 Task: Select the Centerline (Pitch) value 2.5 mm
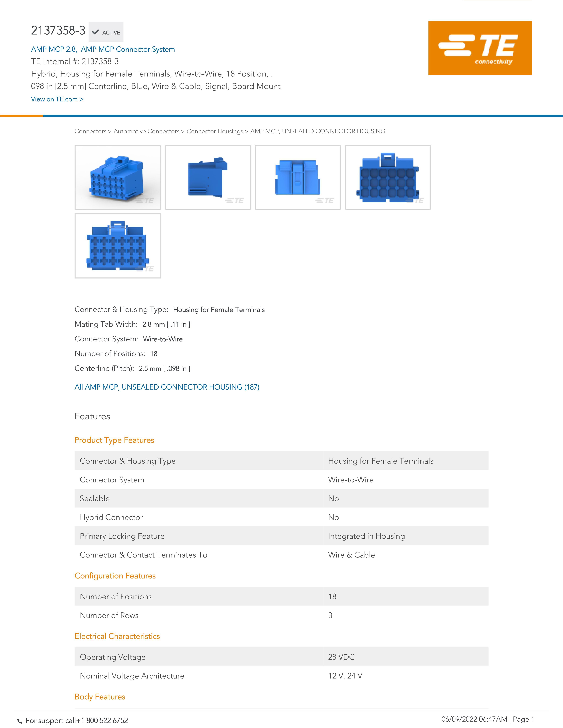[164, 369]
